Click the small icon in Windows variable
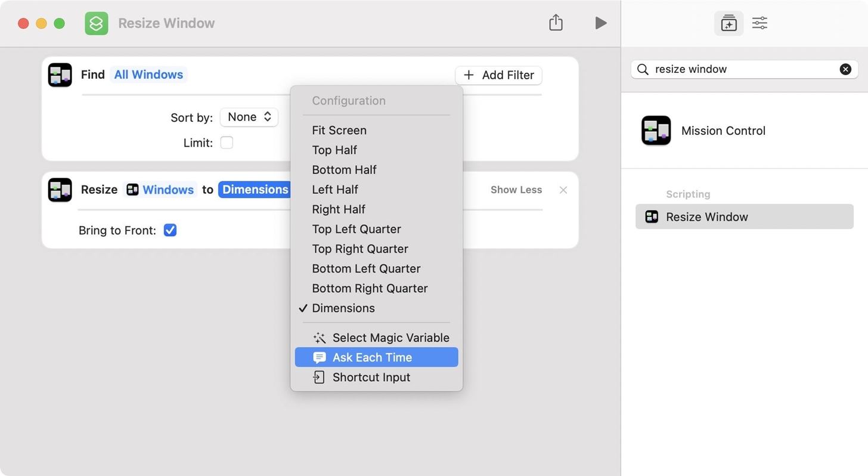The height and width of the screenshot is (476, 868). coord(132,190)
